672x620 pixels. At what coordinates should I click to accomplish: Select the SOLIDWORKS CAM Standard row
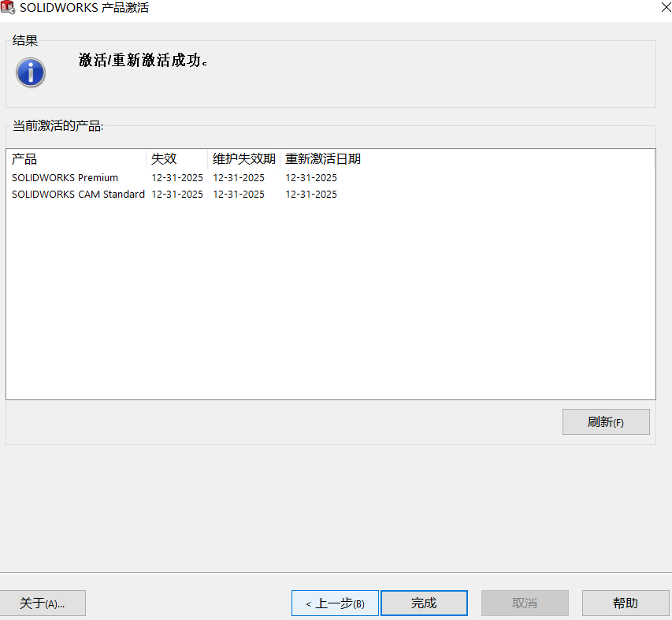[77, 194]
